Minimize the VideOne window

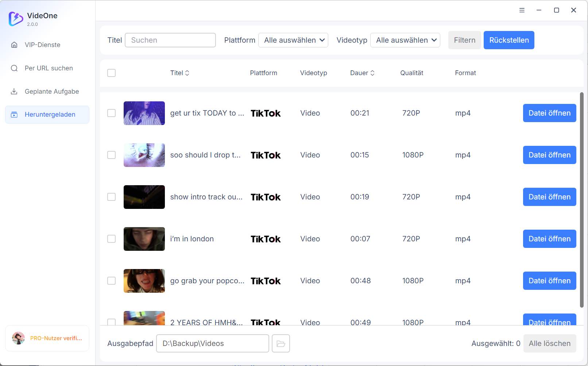539,10
